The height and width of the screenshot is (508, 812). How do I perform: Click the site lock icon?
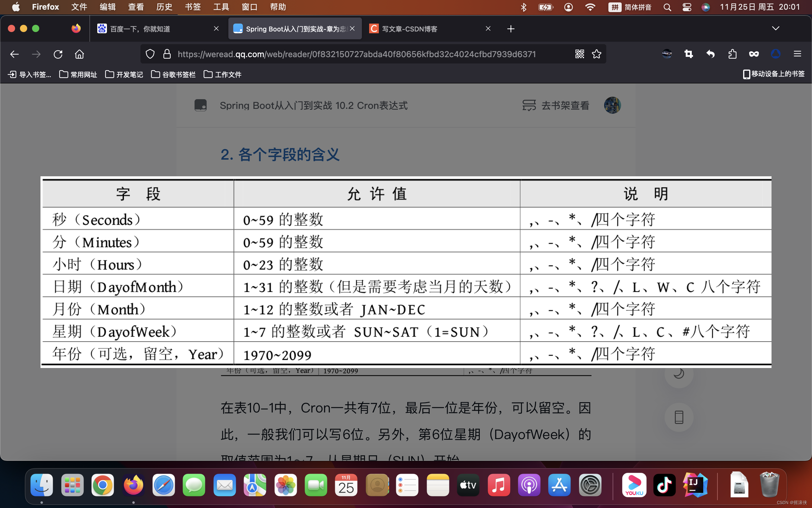coord(167,54)
